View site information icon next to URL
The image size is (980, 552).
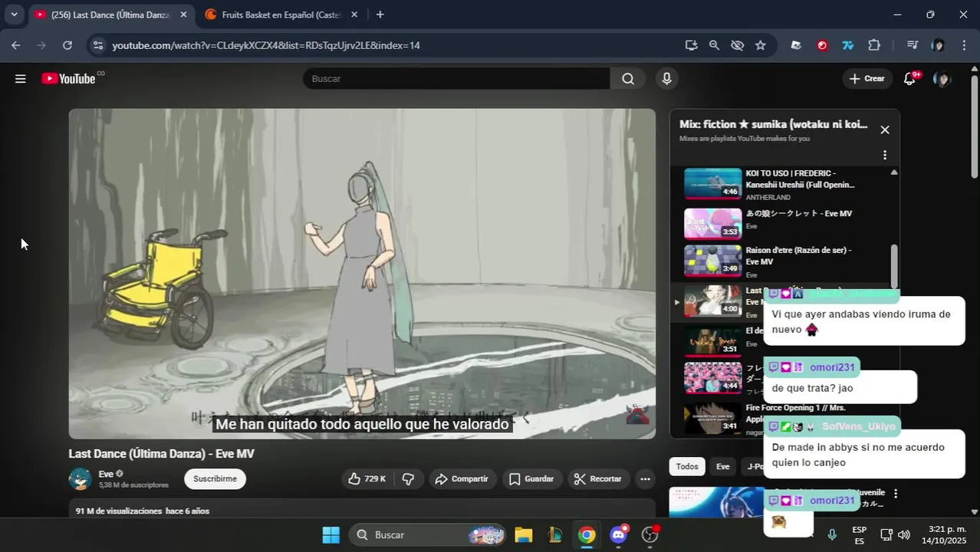97,45
